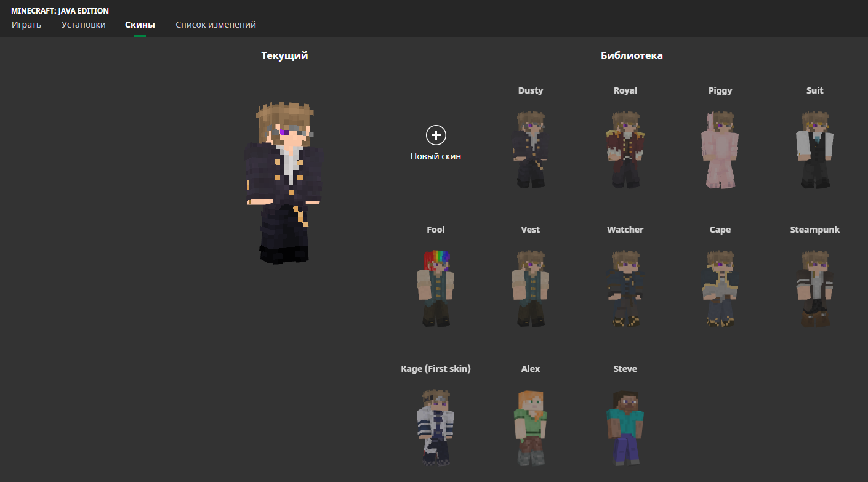This screenshot has width=868, height=482.
Task: Click the Royal skin name
Action: tap(625, 90)
